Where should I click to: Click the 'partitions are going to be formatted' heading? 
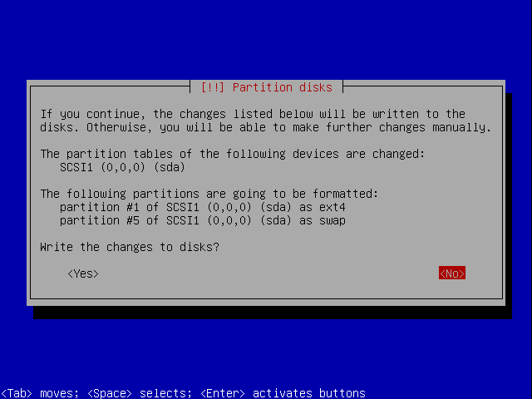click(209, 194)
